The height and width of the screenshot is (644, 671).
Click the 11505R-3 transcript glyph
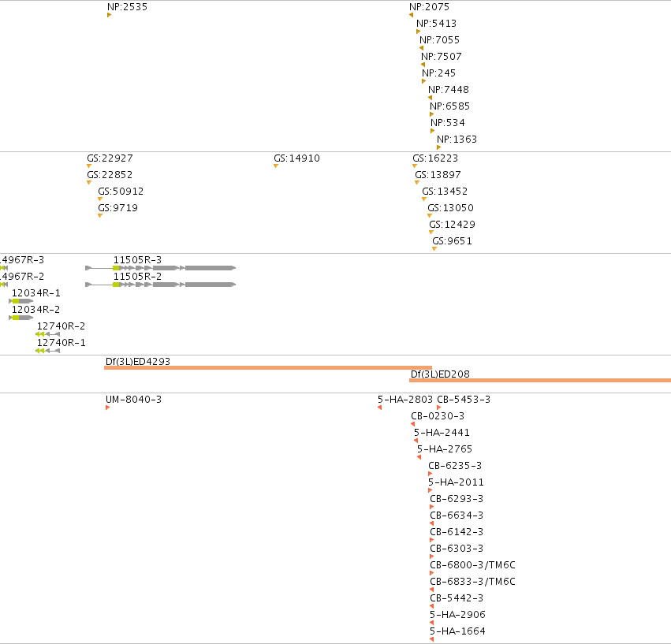point(161,268)
